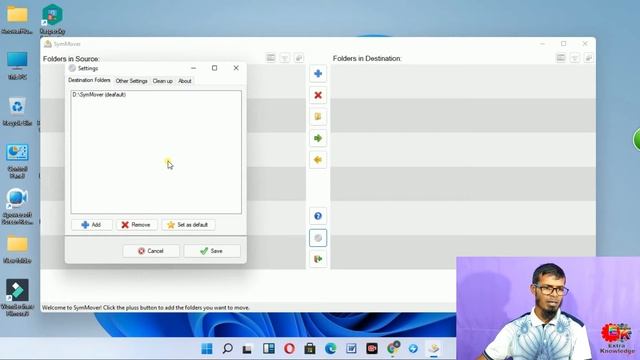Image resolution: width=640 pixels, height=360 pixels.
Task: Open Chrome from the taskbar
Action: (x=393, y=349)
